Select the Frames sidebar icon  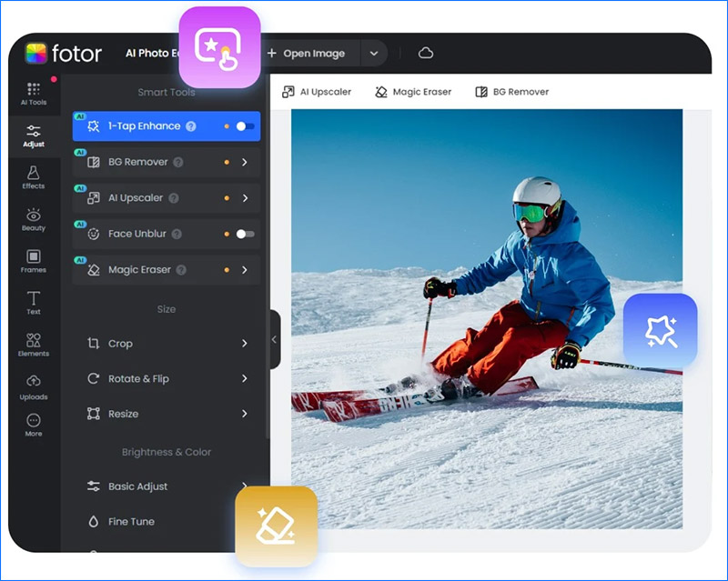(34, 261)
